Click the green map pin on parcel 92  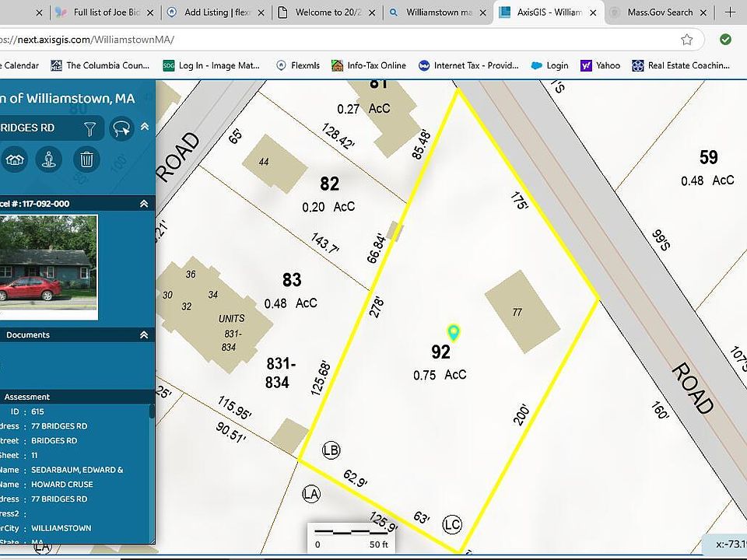(x=454, y=333)
